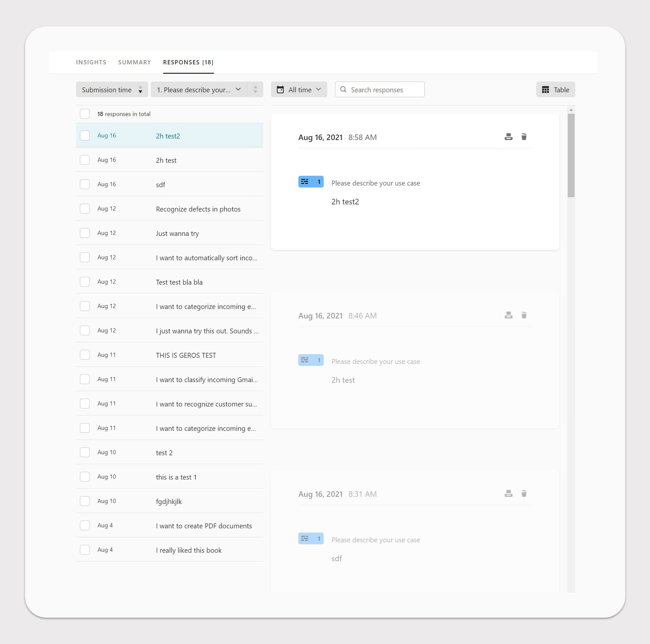Check the 'THIS IS GEROS TEST' row
The image size is (650, 644).
(85, 355)
